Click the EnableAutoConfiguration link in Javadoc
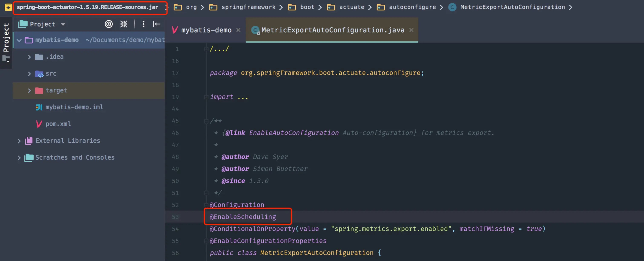Image resolution: width=644 pixels, height=261 pixels. coord(294,133)
